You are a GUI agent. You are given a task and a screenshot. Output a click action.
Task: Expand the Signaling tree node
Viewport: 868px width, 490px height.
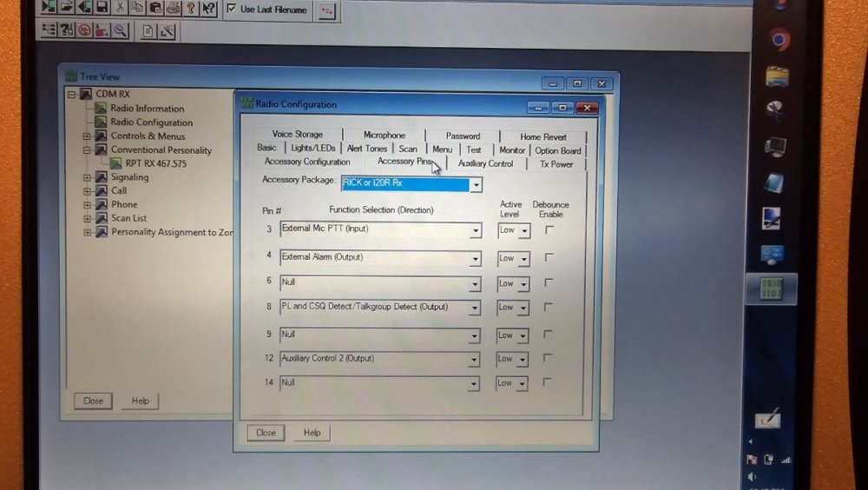[x=87, y=177]
